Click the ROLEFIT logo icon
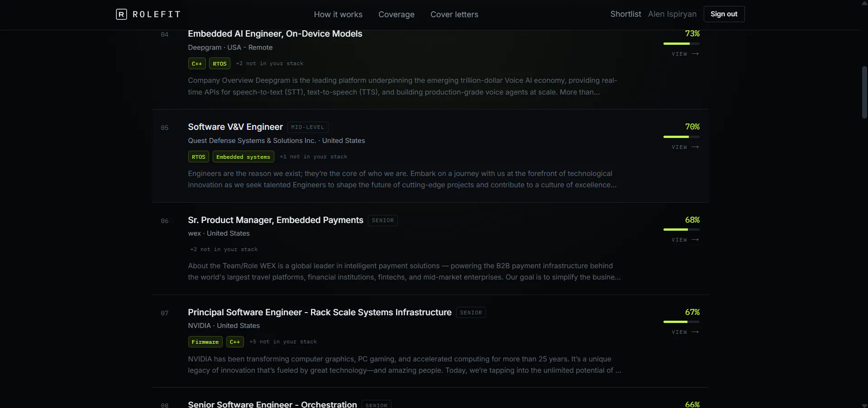Image resolution: width=868 pixels, height=408 pixels. coord(121,14)
